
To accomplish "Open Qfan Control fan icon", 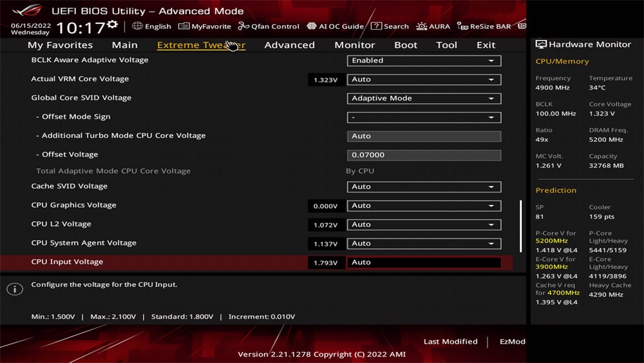I will click(243, 26).
